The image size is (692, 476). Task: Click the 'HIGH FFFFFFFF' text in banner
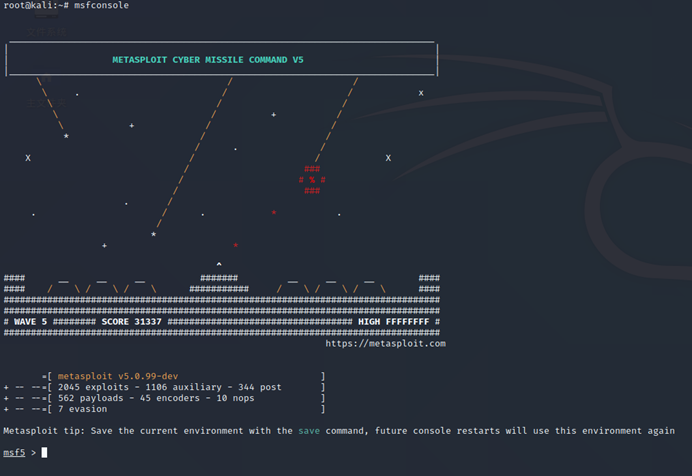[x=393, y=322]
